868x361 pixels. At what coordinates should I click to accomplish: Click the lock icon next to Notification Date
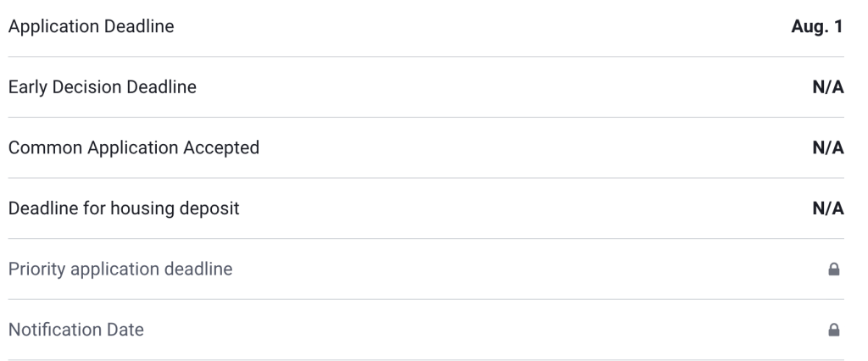point(833,330)
